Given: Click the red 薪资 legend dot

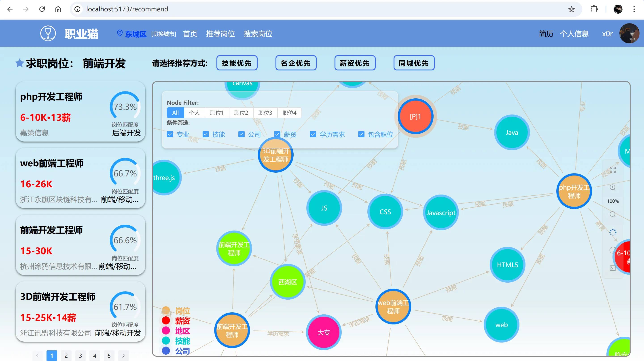Looking at the screenshot, I should point(166,320).
